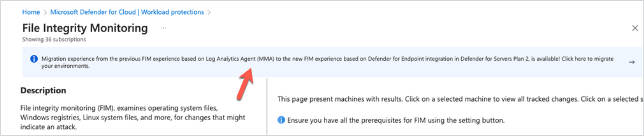Click the "Ensure you have all the prerequisites" note
The image size is (644, 136).
(x=396, y=120)
